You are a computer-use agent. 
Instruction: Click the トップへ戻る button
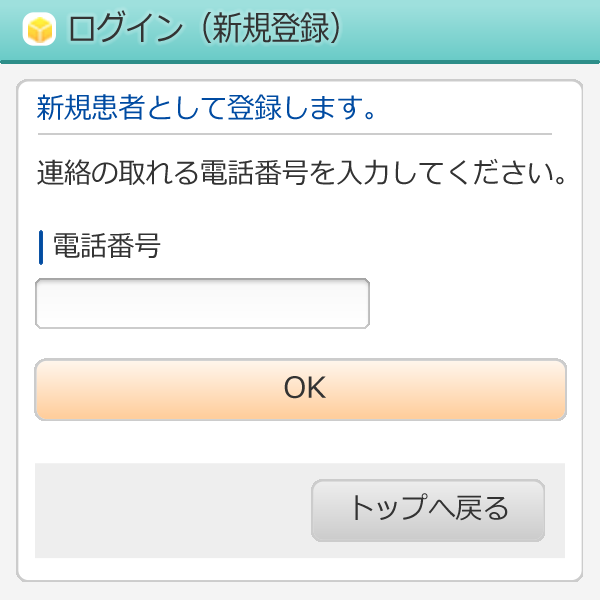pyautogui.click(x=428, y=510)
